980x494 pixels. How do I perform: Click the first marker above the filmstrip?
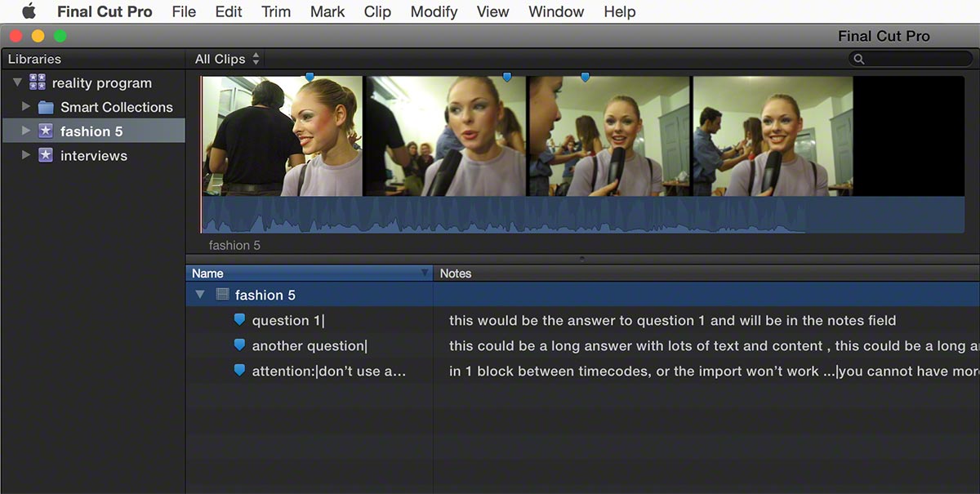[x=310, y=77]
